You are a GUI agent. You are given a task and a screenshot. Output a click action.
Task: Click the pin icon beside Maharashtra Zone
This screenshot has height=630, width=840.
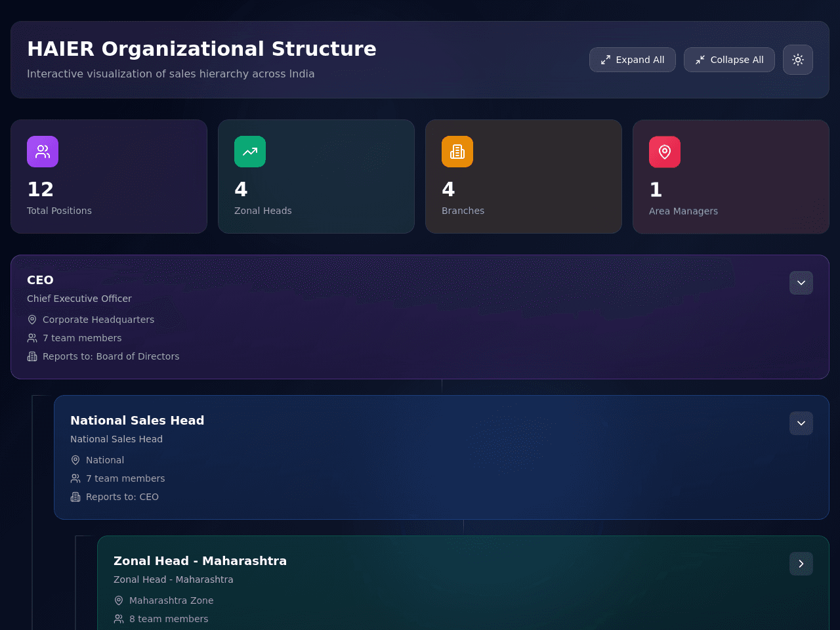[x=119, y=600]
